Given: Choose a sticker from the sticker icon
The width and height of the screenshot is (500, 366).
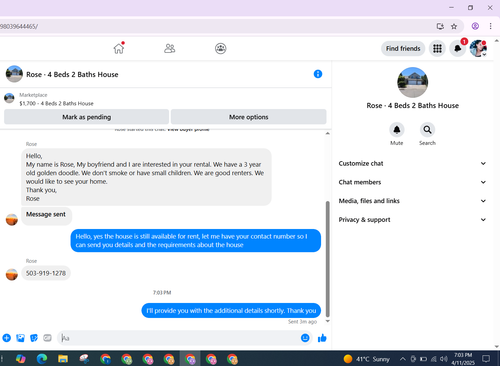Looking at the screenshot, I should click(34, 338).
